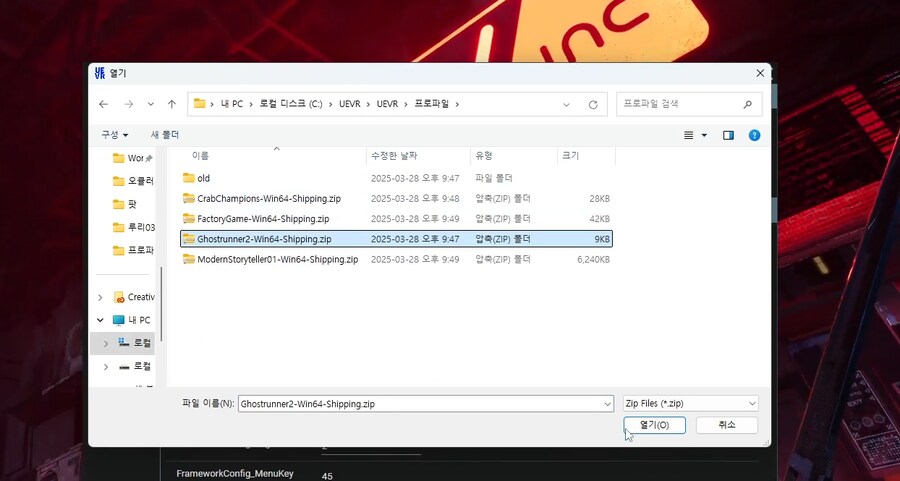Refresh the current folder listing
This screenshot has height=481, width=900.
coord(593,104)
